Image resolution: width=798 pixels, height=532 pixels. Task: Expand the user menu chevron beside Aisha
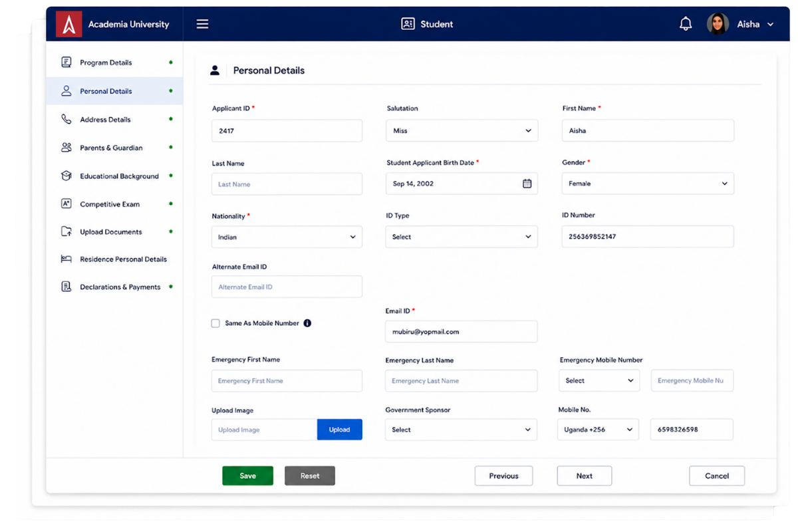771,25
